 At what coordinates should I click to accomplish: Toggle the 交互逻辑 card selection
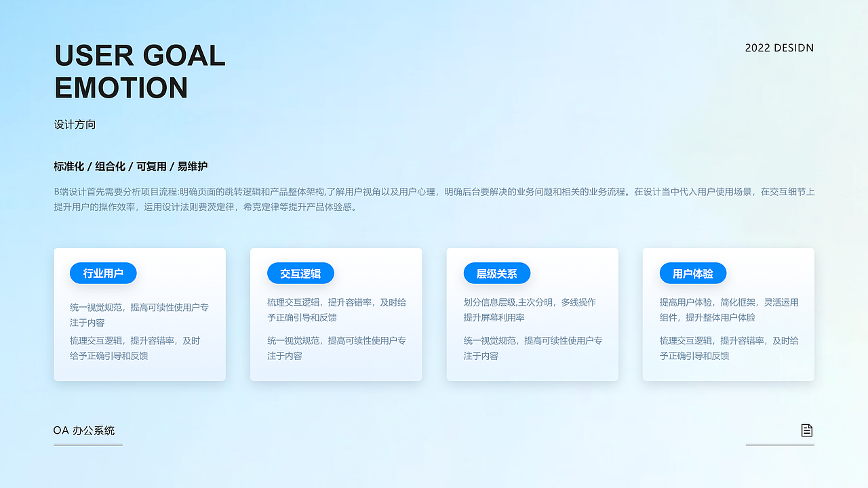click(336, 314)
